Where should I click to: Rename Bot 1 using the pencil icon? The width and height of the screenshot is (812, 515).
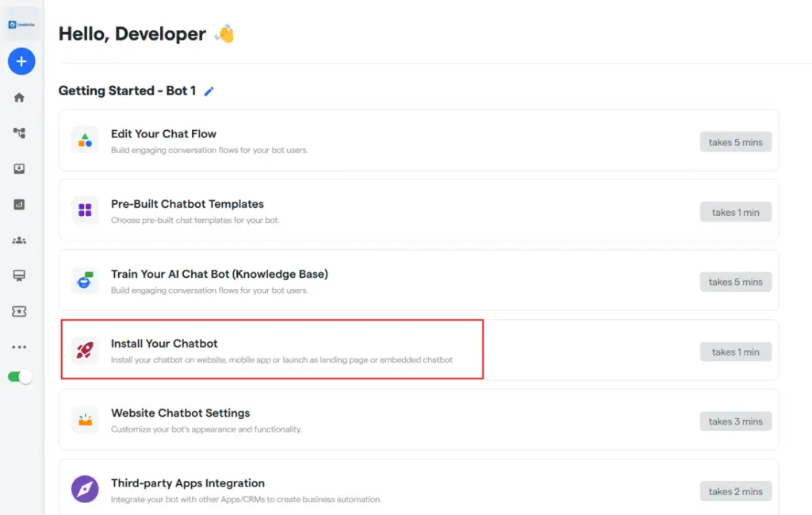click(x=209, y=91)
